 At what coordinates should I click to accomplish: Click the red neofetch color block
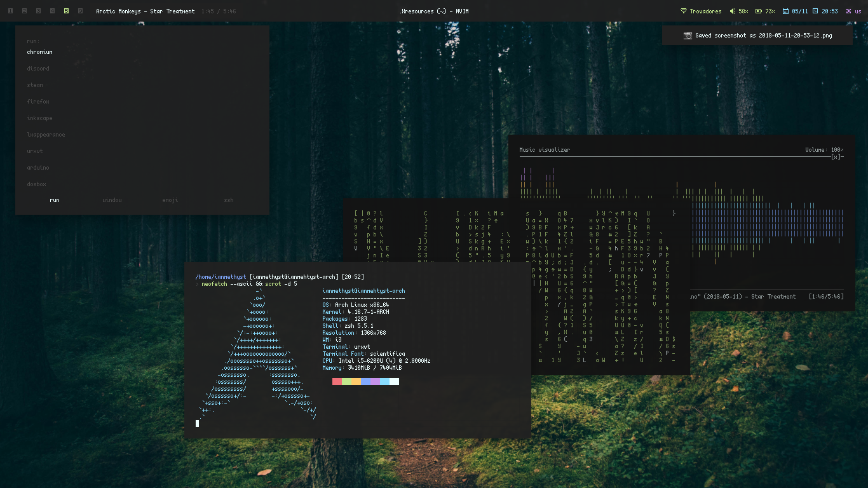coord(337,381)
